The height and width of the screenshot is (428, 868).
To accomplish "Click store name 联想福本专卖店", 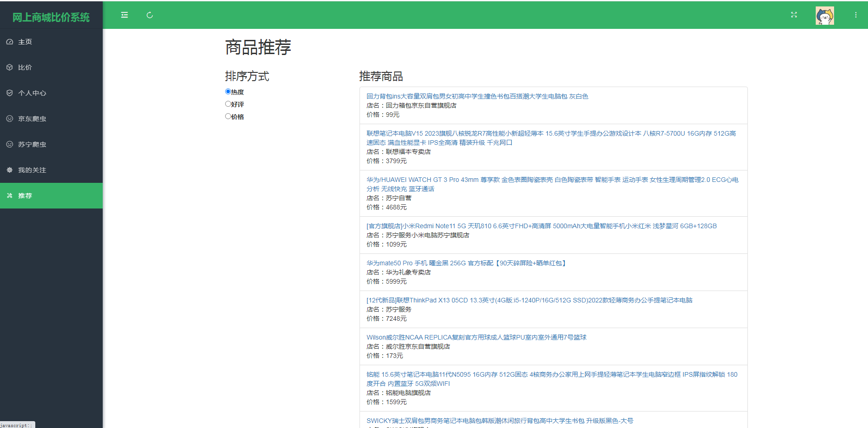I will pos(408,152).
